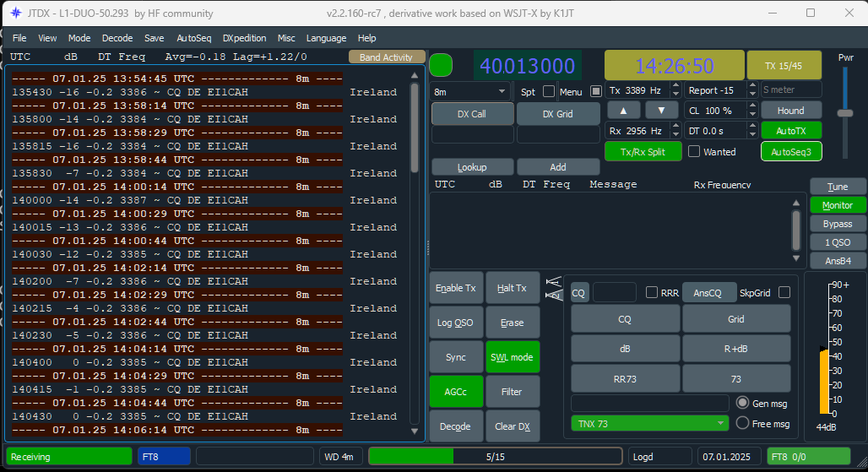Click the double-arrow message swap icon
This screenshot has height=472, width=868.
coord(554,288)
